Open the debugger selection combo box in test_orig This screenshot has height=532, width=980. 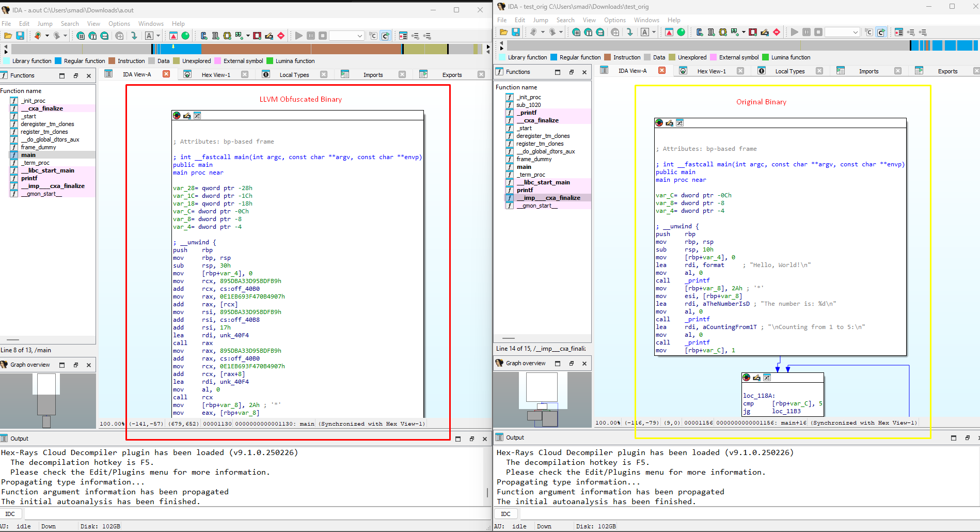tap(843, 32)
